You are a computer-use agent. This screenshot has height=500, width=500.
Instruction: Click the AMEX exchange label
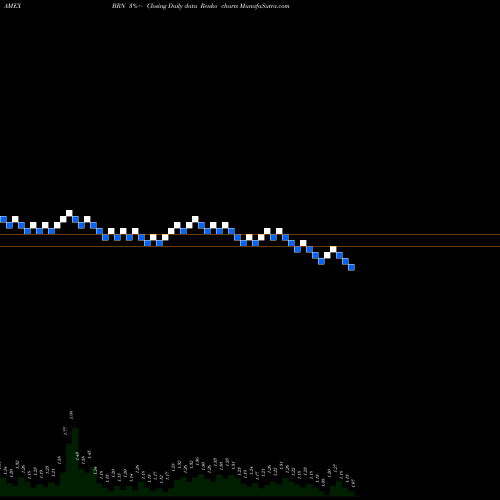[x=12, y=6]
